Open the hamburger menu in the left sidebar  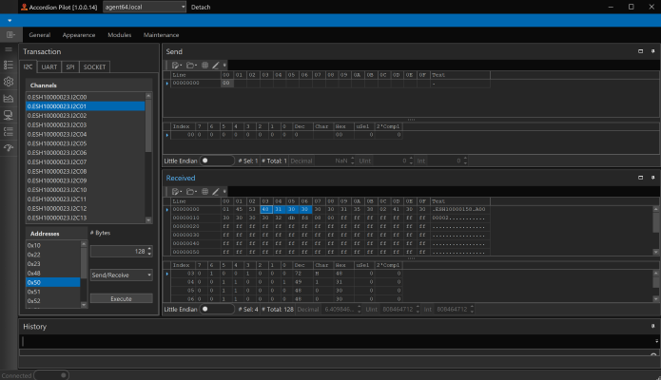click(8, 49)
